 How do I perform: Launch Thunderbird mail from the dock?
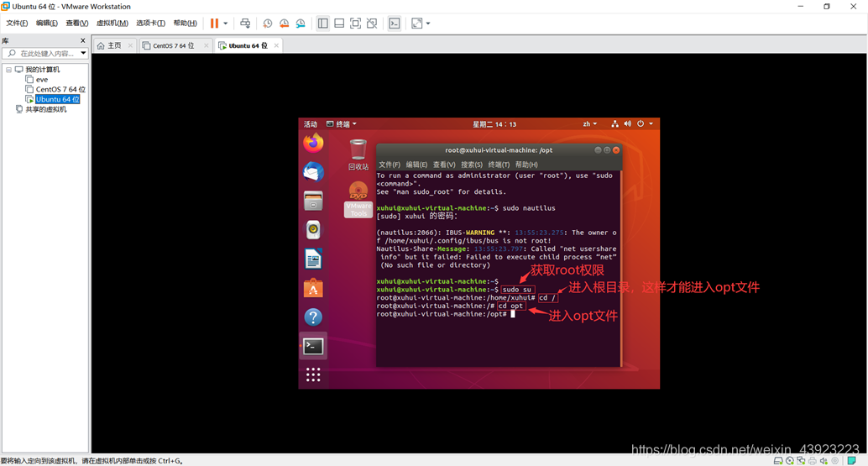313,171
